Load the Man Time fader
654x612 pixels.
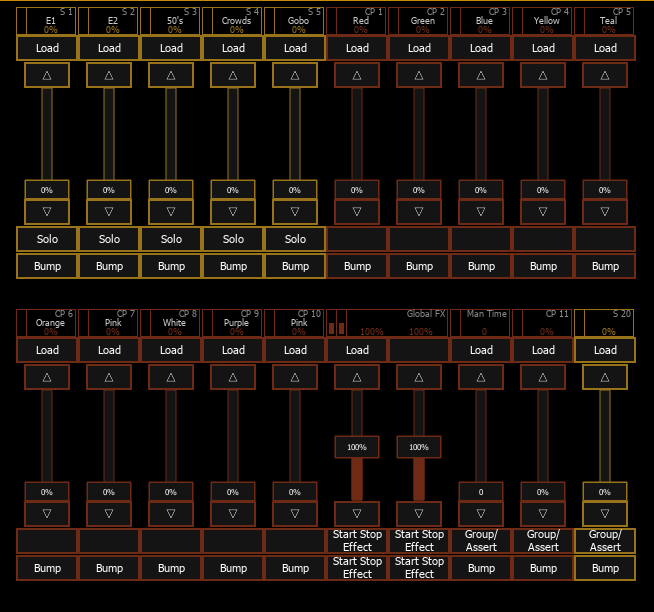pos(481,350)
